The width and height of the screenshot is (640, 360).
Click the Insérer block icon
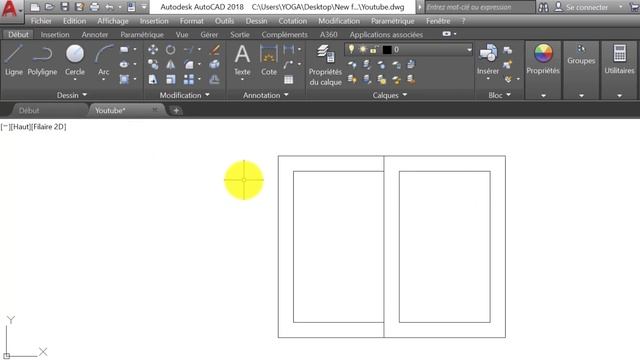[488, 60]
